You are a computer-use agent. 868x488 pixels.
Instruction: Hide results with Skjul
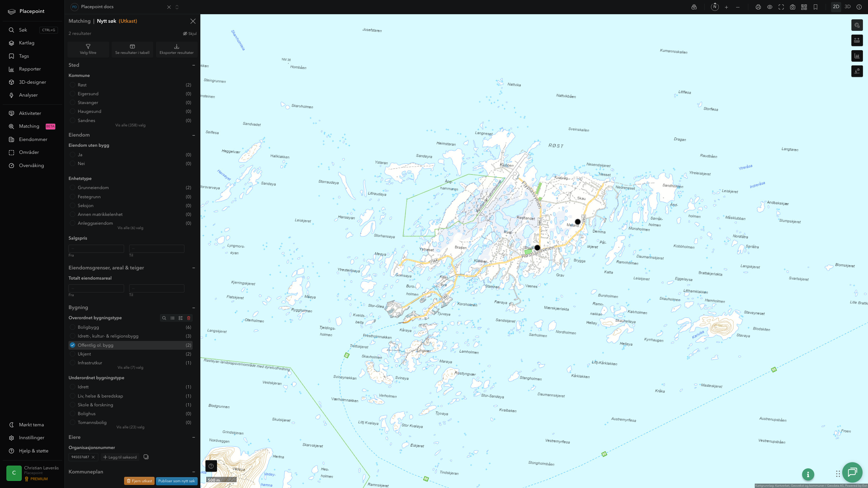[190, 34]
